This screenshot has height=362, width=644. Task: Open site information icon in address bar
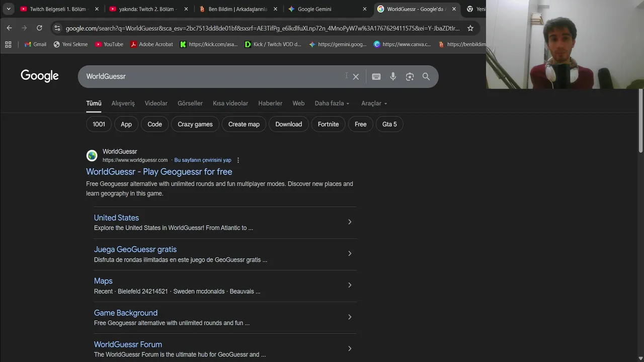coord(57,28)
